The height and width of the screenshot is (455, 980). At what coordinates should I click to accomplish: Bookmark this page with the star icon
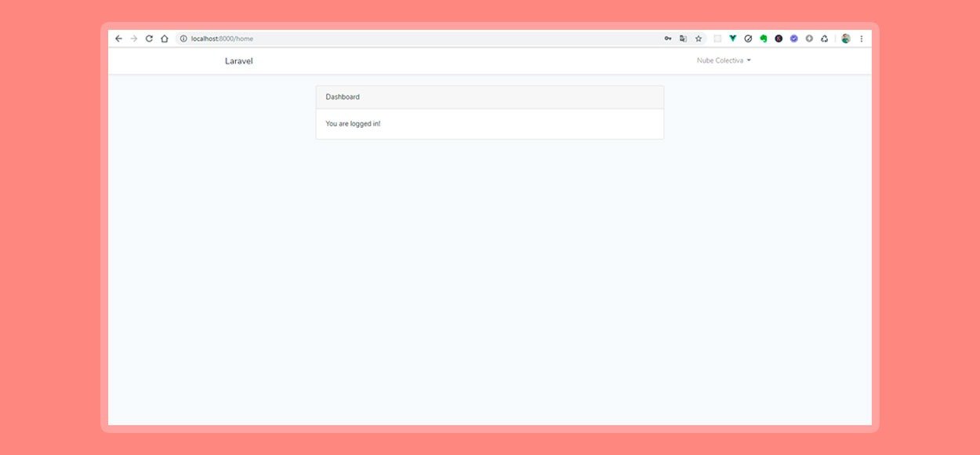pos(699,38)
